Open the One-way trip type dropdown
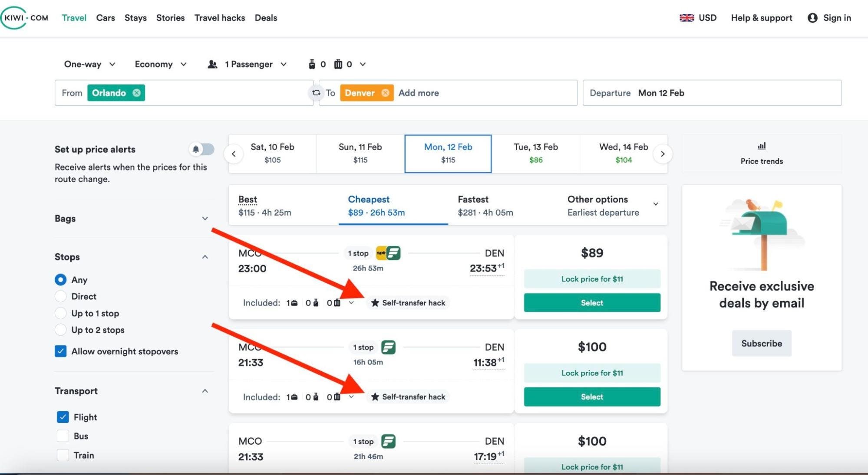Image resolution: width=868 pixels, height=475 pixels. (90, 64)
